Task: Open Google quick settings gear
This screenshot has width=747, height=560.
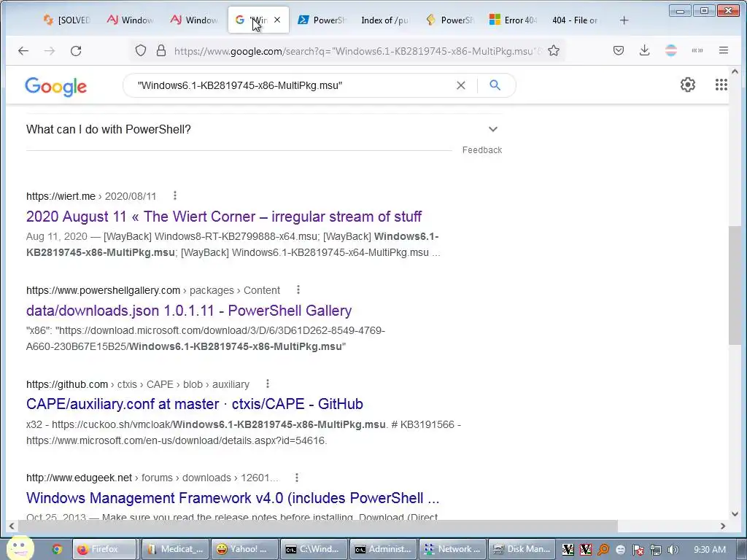Action: [x=687, y=85]
